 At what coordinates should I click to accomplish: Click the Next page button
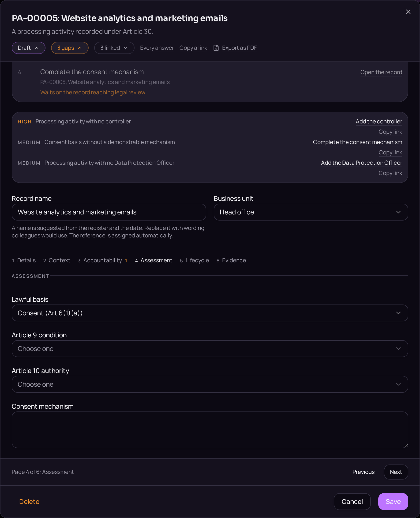396,472
